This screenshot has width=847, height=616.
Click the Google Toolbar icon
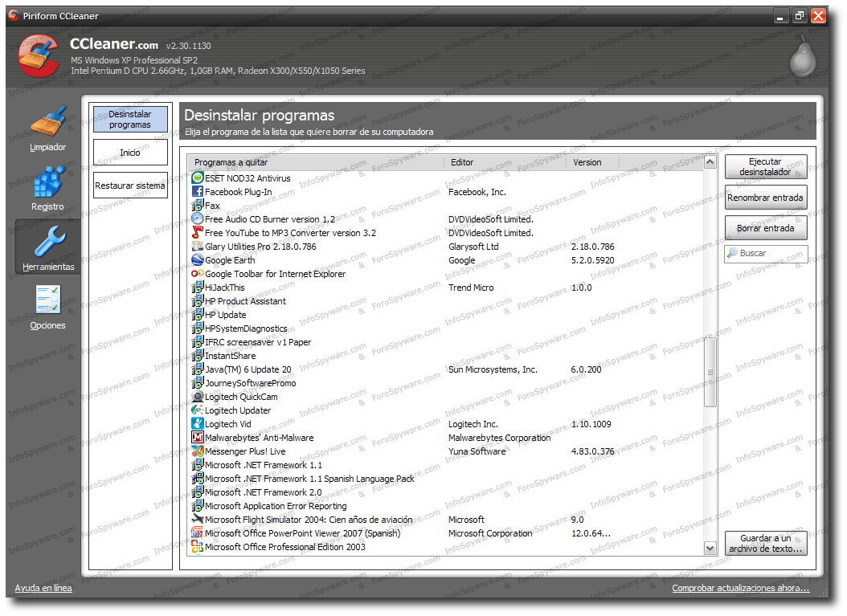[198, 274]
